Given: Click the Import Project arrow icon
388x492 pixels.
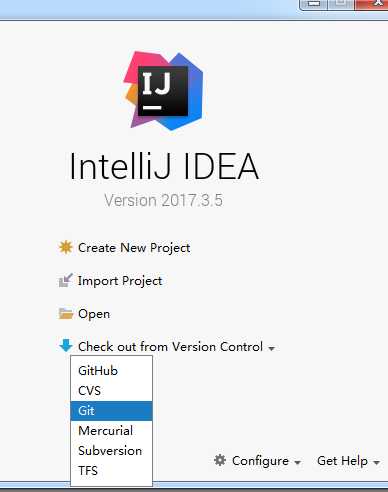Looking at the screenshot, I should [x=66, y=280].
